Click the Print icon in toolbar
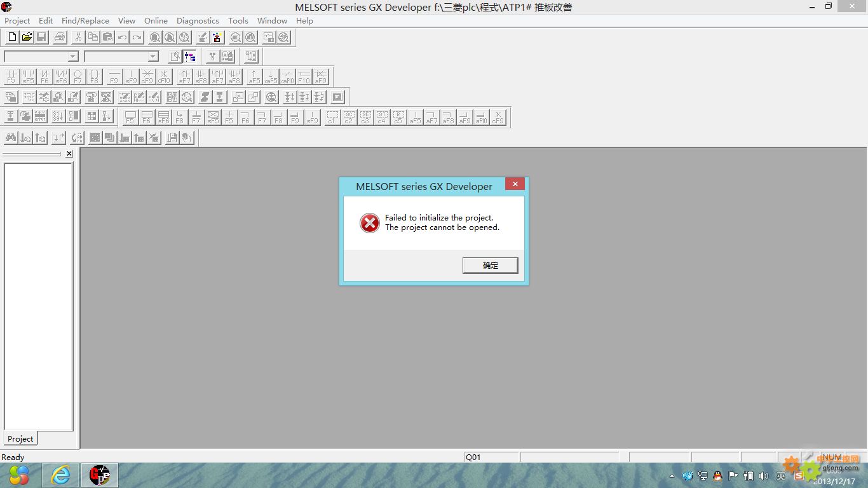This screenshot has width=868, height=488. pos(60,37)
